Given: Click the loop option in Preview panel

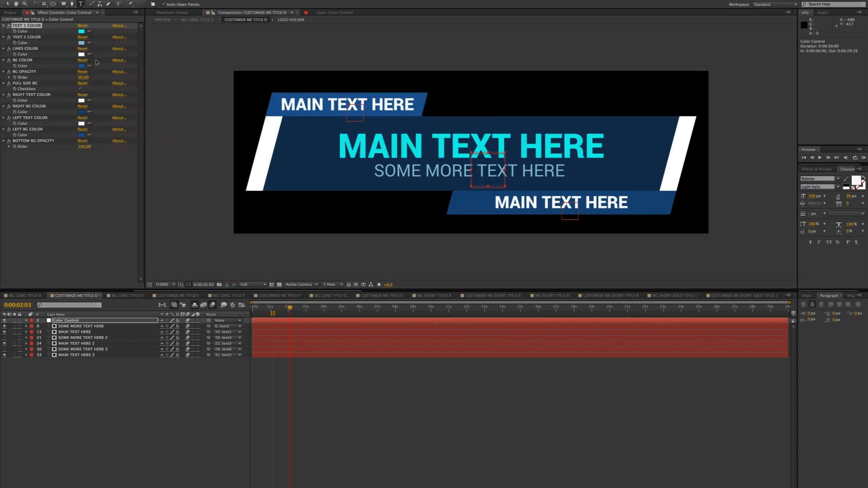Looking at the screenshot, I should click(855, 157).
